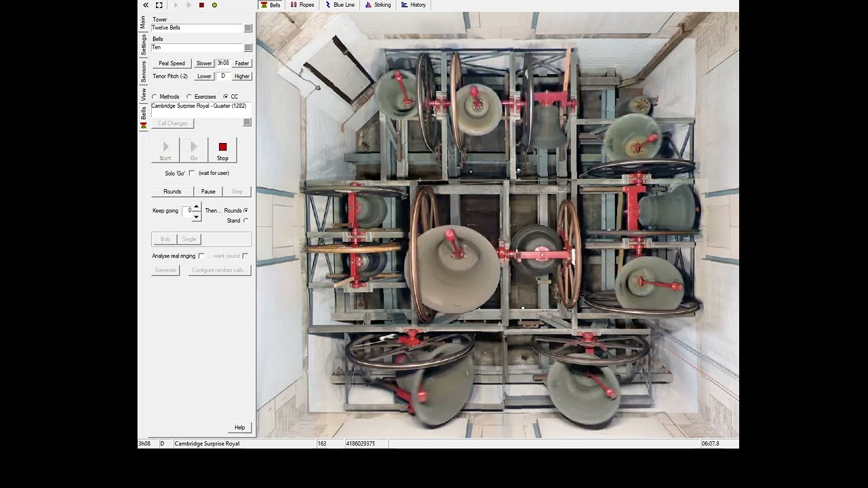Viewport: 868px width, 488px height.
Task: Click the grayed fast-forward icon in top toolbar
Action: 189,5
